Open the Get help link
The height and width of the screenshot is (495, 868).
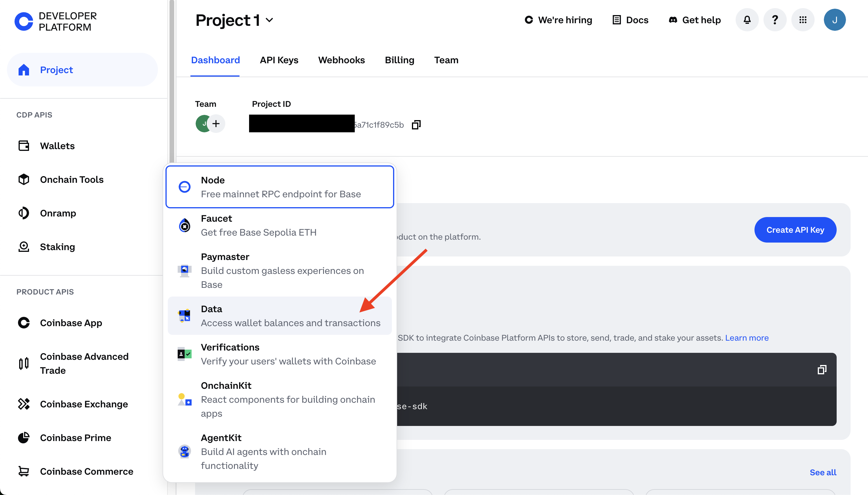(x=694, y=20)
